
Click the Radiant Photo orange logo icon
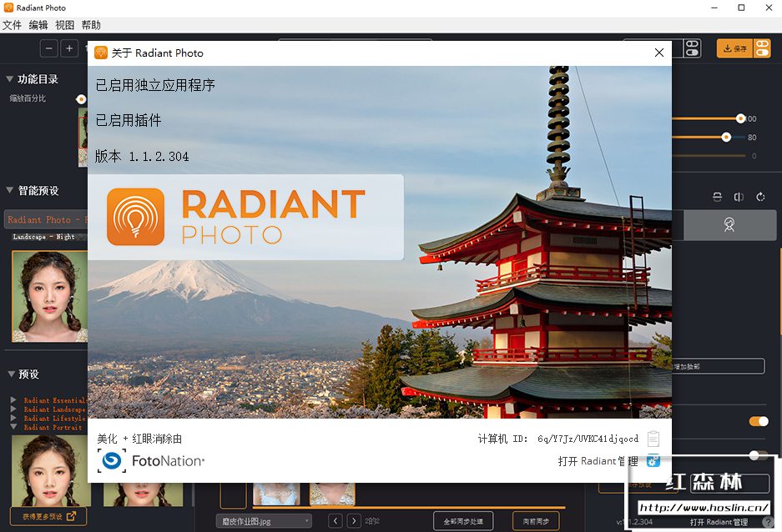pos(135,217)
